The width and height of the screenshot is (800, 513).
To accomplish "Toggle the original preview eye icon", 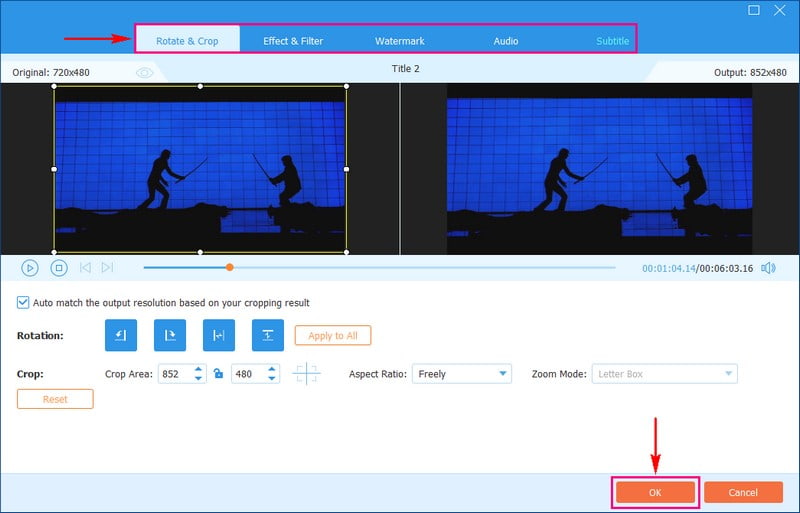I will [145, 72].
